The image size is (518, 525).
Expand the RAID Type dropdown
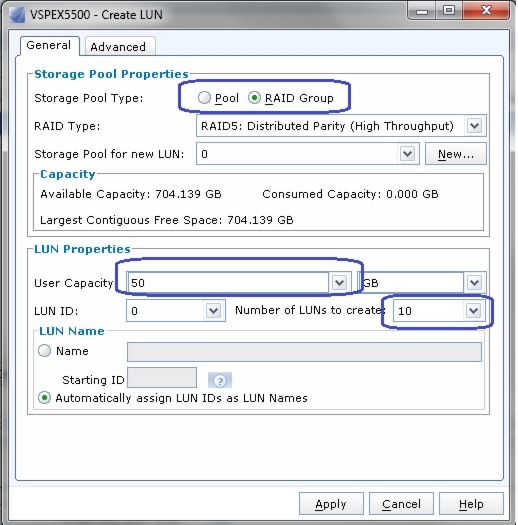tap(474, 126)
